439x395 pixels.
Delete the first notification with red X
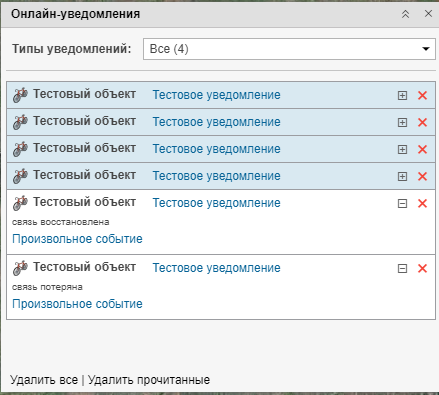pos(422,95)
